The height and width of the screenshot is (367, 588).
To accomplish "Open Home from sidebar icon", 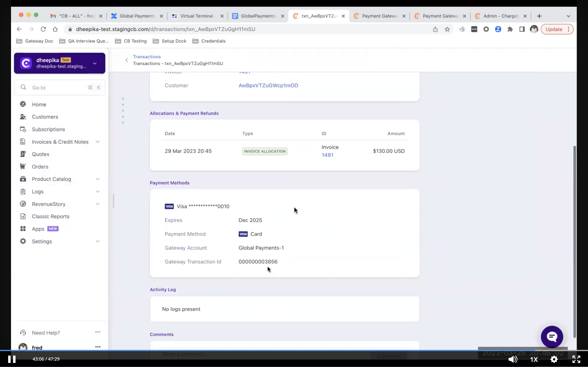I will pyautogui.click(x=23, y=104).
